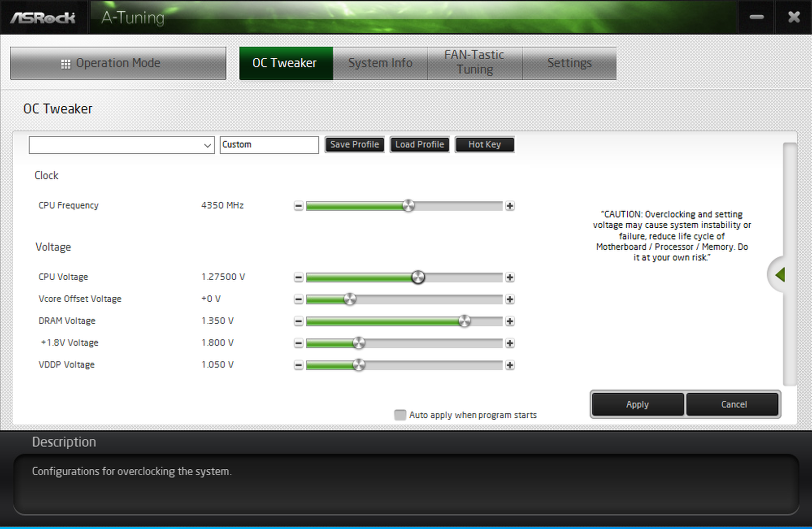Go to the Settings tab
Image resolution: width=812 pixels, height=529 pixels.
569,63
